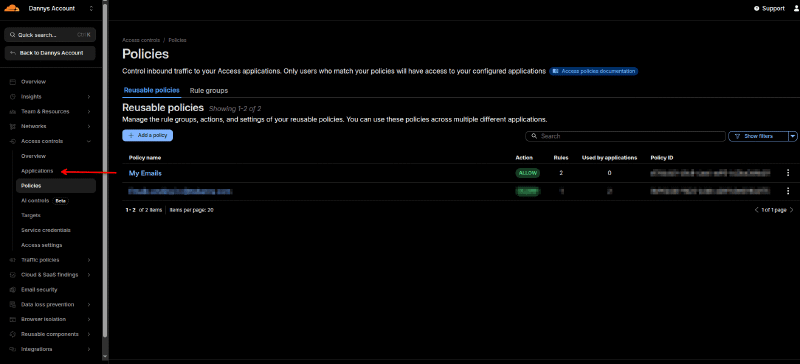Select Policies in the sidebar

pyautogui.click(x=56, y=186)
